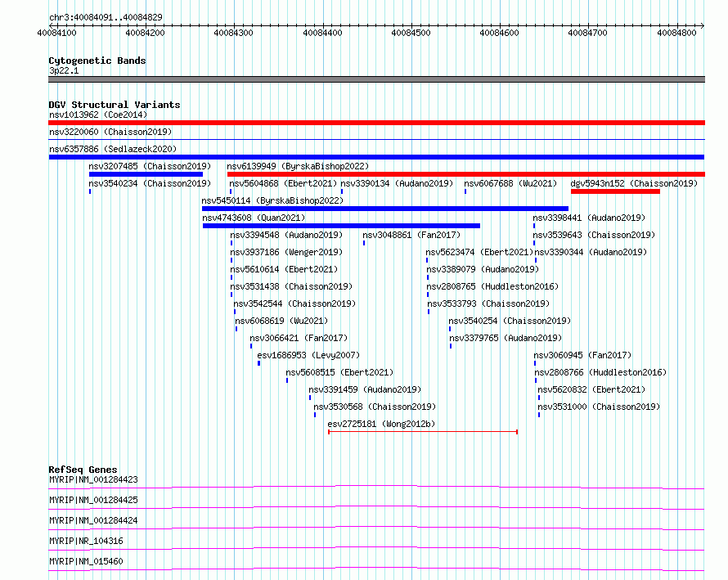The width and height of the screenshot is (728, 580).
Task: Click nsv3540254 (Chaisson2019) text
Action: pos(510,321)
